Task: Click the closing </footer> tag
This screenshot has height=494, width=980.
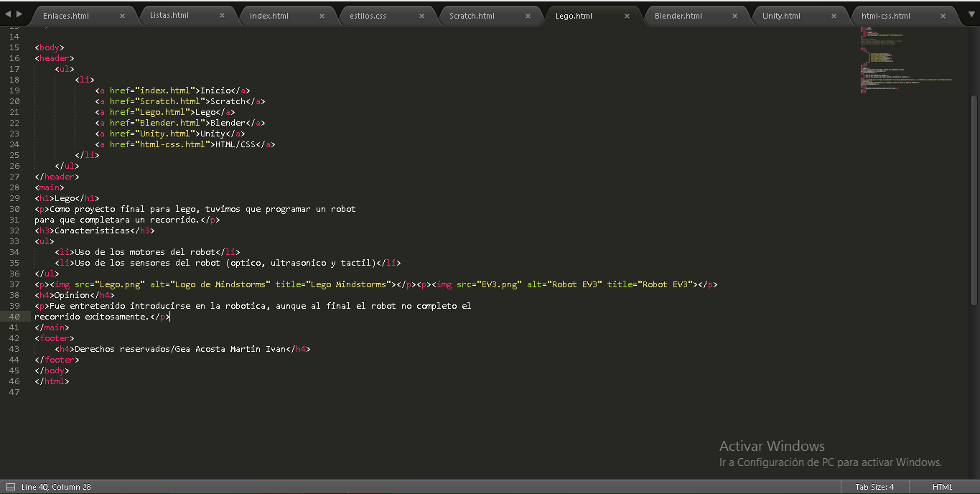Action: [57, 360]
